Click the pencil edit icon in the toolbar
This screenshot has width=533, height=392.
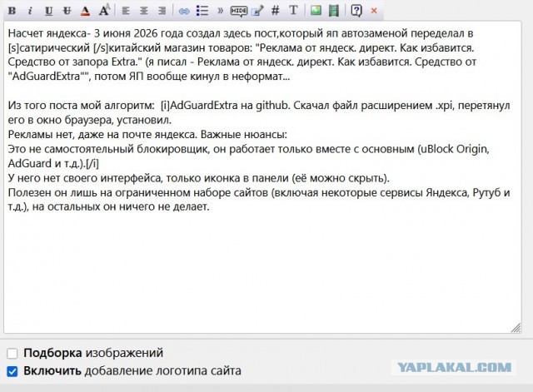257,11
